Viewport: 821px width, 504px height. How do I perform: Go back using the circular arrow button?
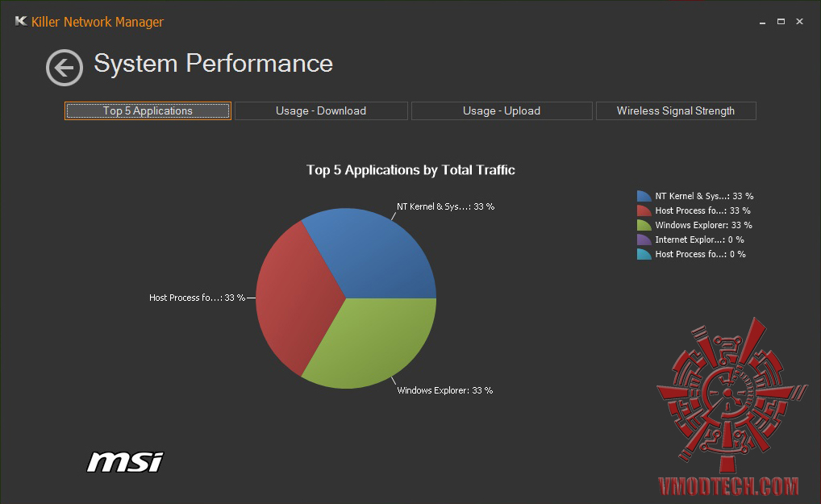pyautogui.click(x=64, y=68)
